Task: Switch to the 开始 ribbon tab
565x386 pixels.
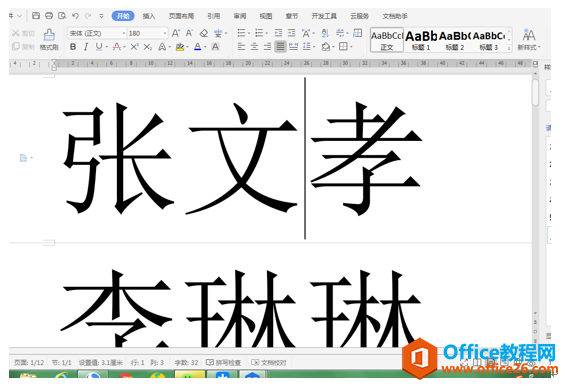Action: tap(123, 16)
